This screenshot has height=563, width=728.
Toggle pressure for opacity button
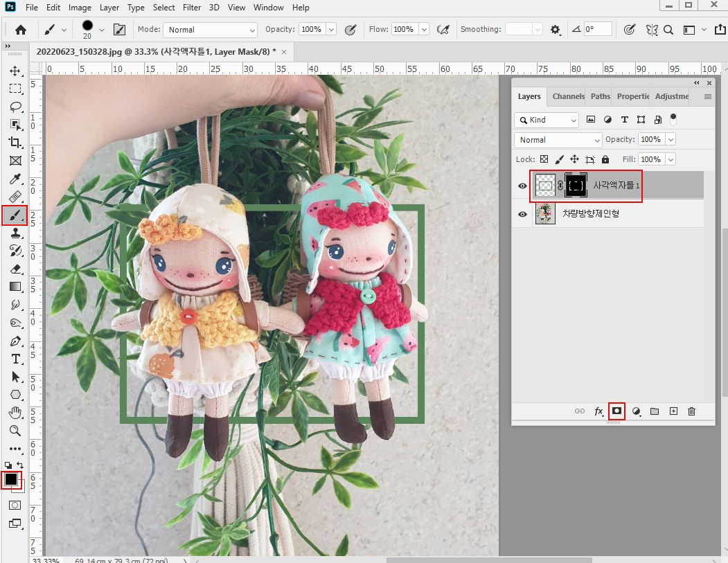point(350,30)
